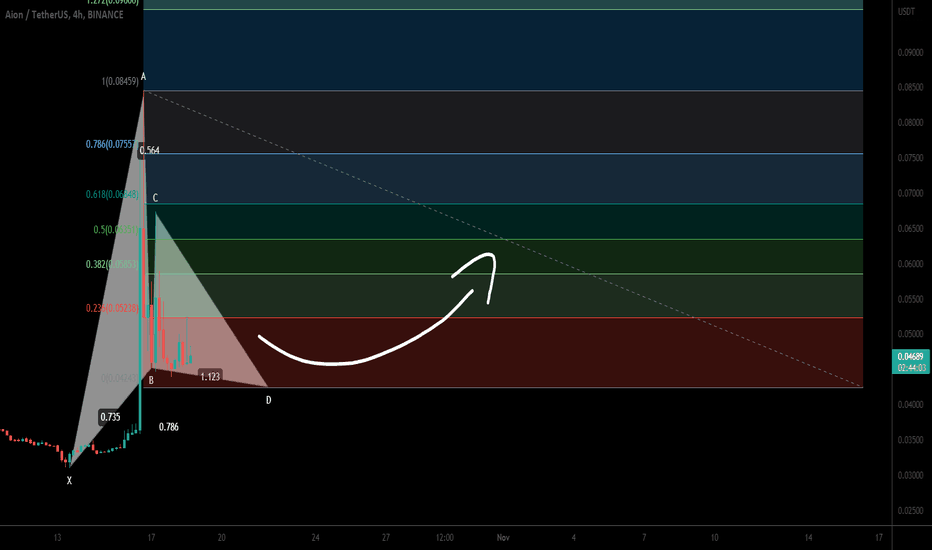The width and height of the screenshot is (932, 550).
Task: Select the 0.786(0.07557) Fibonacci level label
Action: coord(111,144)
